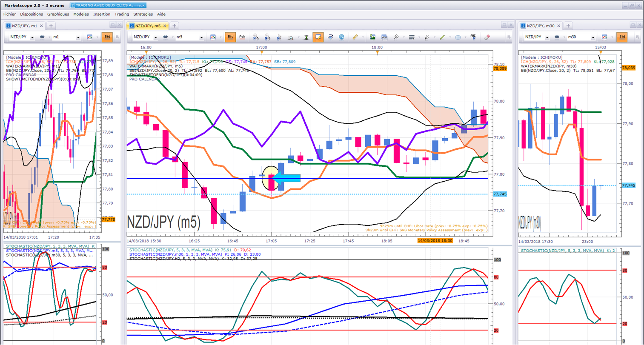This screenshot has height=345, width=644.
Task: Maximize the m1 chart panel
Action: (112, 25)
